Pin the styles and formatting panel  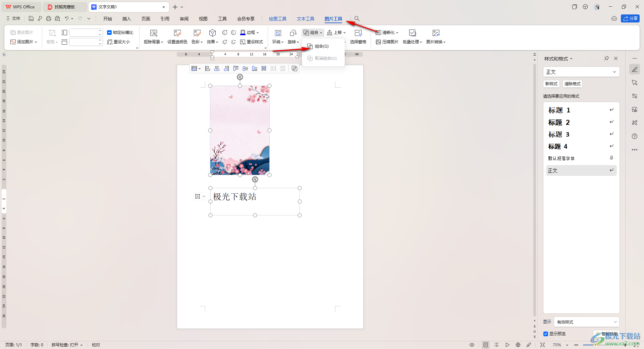click(606, 58)
